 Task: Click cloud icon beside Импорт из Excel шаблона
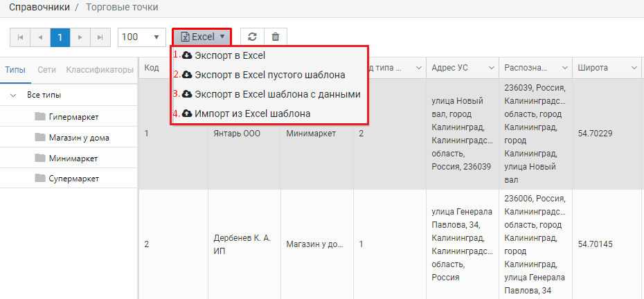(x=187, y=114)
